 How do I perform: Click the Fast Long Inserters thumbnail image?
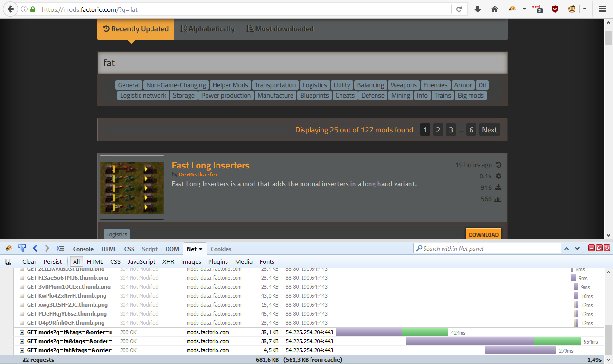(132, 187)
